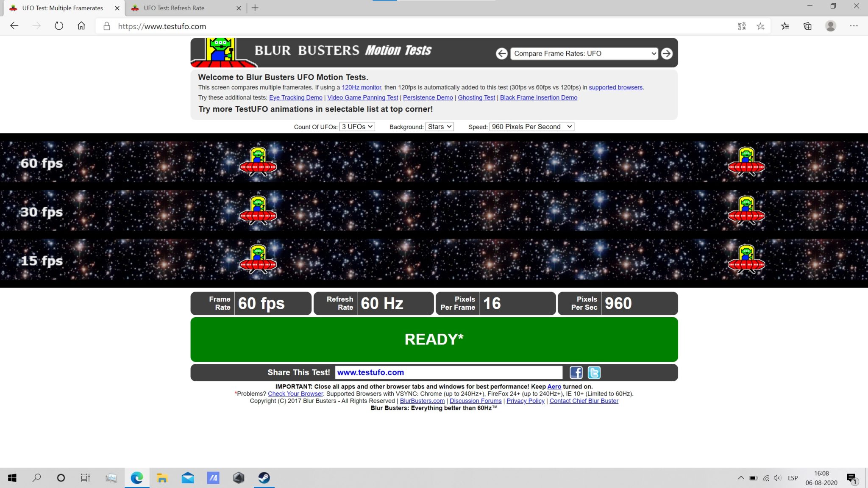Click the green READY* status banner

click(434, 339)
